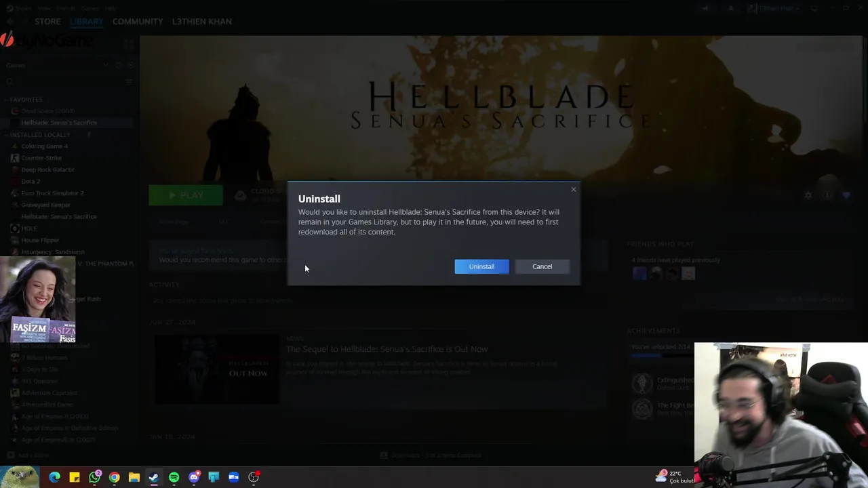Open game settings gear icon

tap(808, 195)
